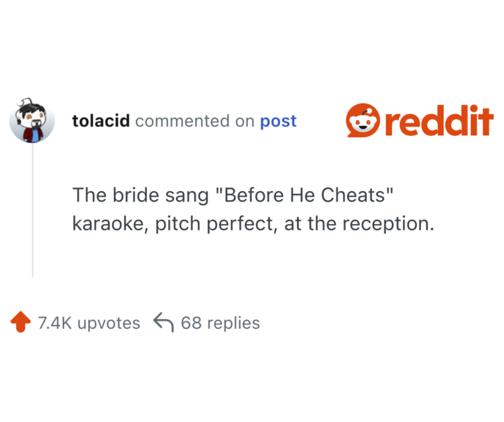Click the orange upvote arrow icon
504x422 pixels.
(x=20, y=323)
